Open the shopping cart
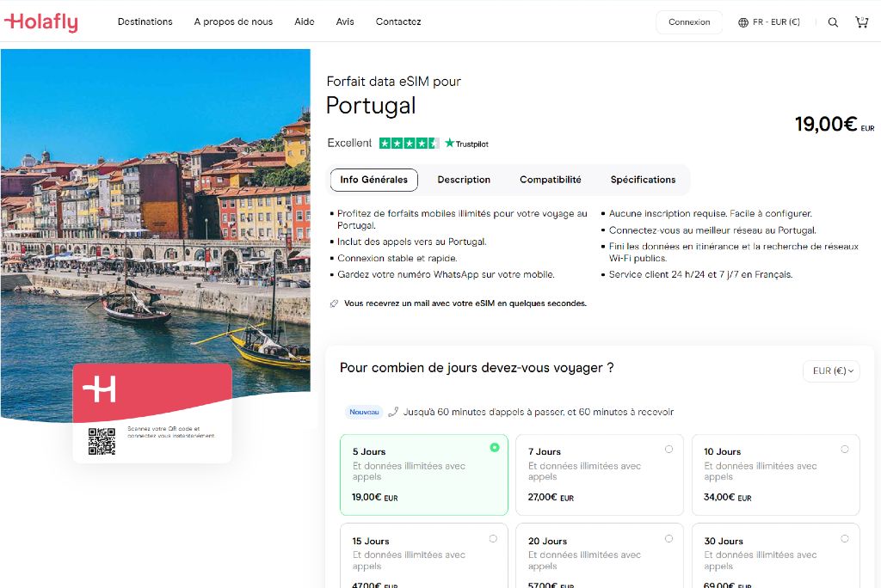881x588 pixels. (861, 21)
